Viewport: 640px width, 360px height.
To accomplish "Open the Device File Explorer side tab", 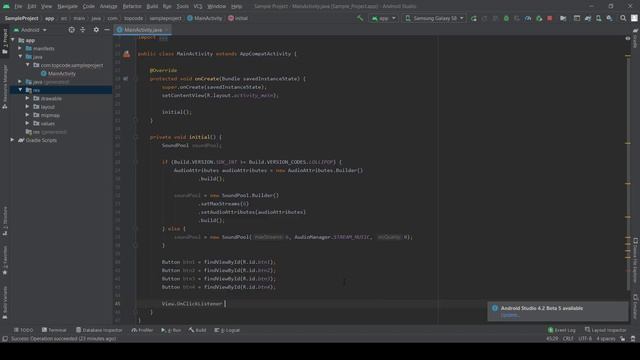I will click(x=635, y=260).
